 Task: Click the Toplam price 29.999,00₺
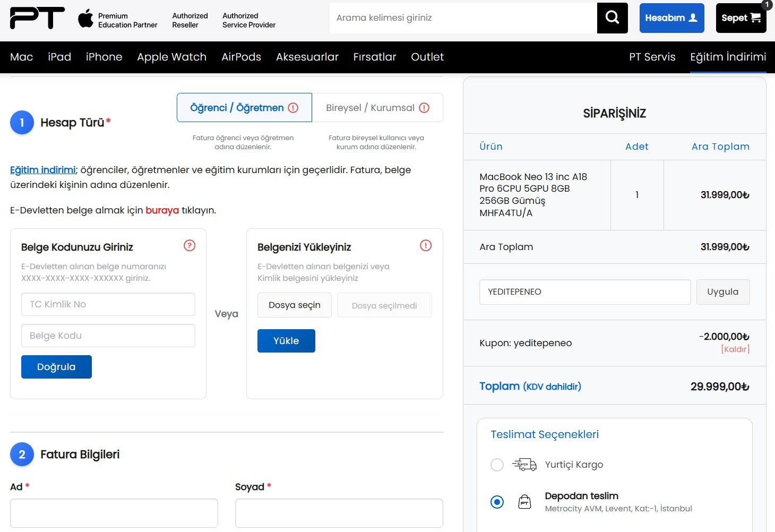point(720,387)
